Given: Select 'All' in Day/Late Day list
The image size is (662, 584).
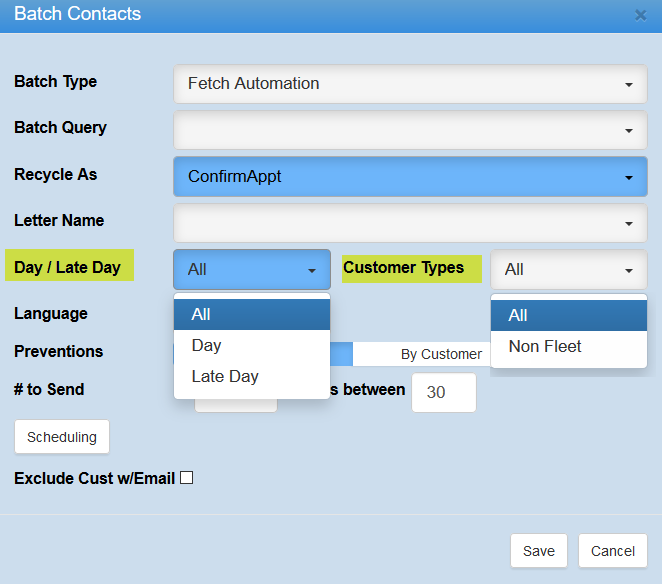Looking at the screenshot, I should click(x=251, y=314).
